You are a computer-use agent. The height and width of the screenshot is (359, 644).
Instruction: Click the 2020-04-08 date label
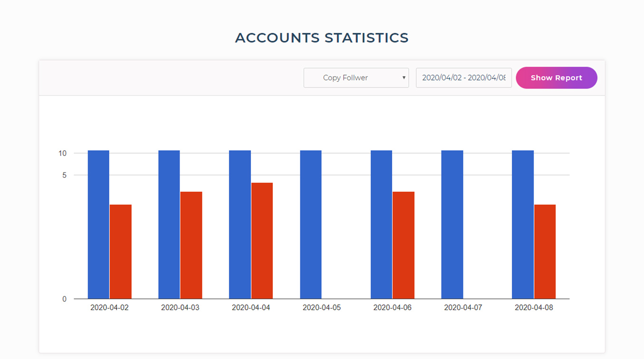click(533, 307)
